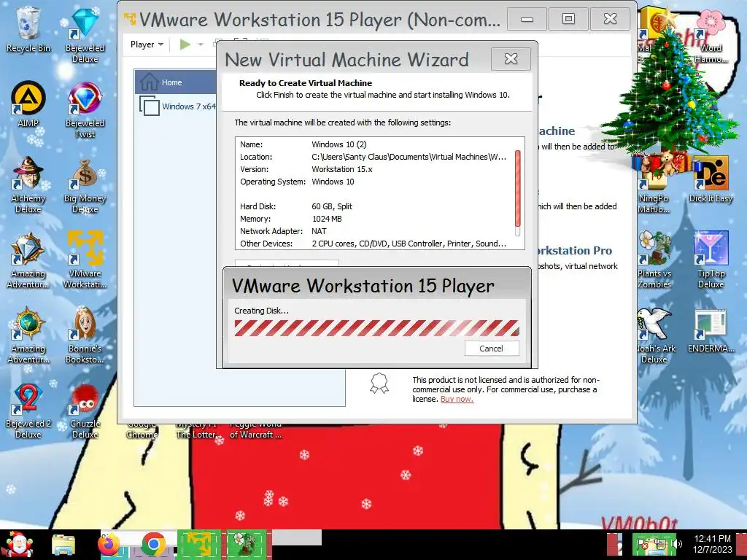The height and width of the screenshot is (560, 747).
Task: Click the taskbar clock showing 12:41 PM
Action: pyautogui.click(x=712, y=544)
